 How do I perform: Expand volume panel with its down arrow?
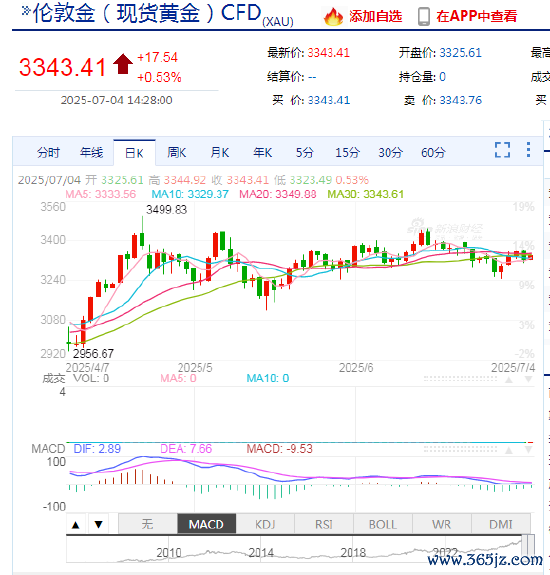pos(528,380)
